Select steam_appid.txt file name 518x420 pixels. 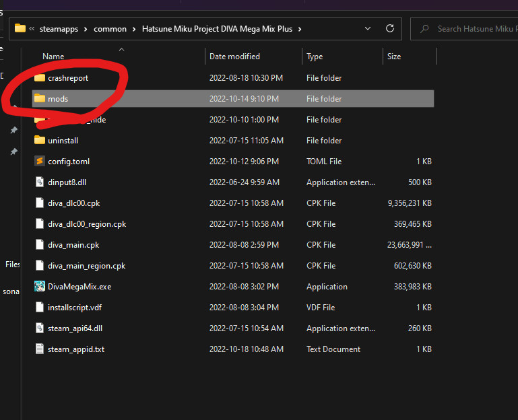coord(76,349)
